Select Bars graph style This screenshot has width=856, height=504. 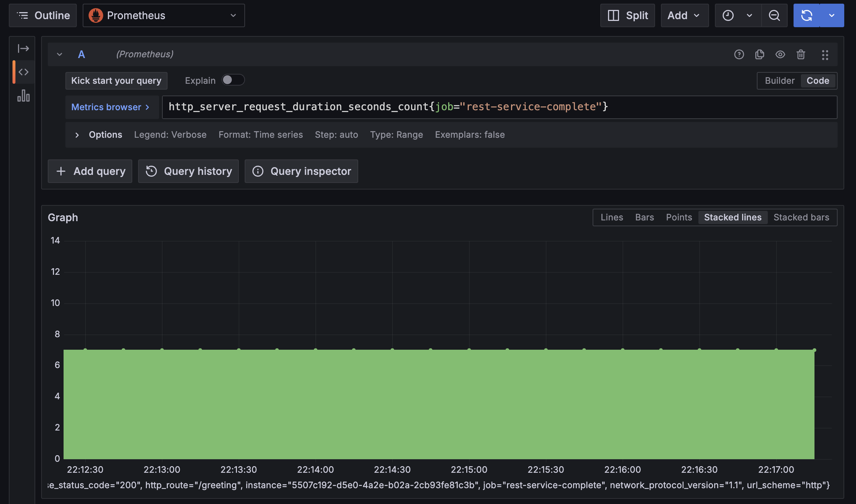[644, 217]
